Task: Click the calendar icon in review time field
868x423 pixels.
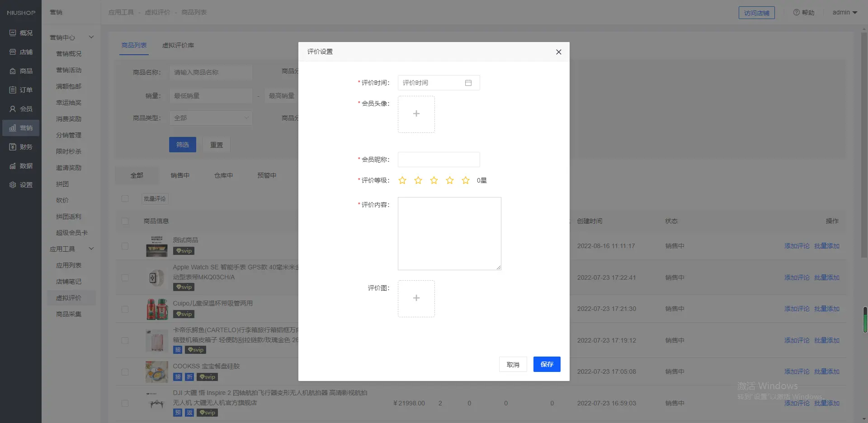Action: tap(468, 83)
